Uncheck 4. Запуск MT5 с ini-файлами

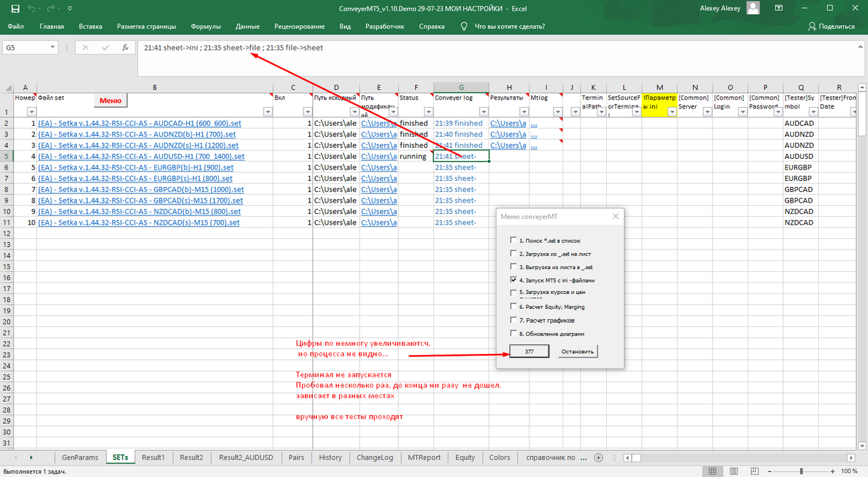pos(513,280)
